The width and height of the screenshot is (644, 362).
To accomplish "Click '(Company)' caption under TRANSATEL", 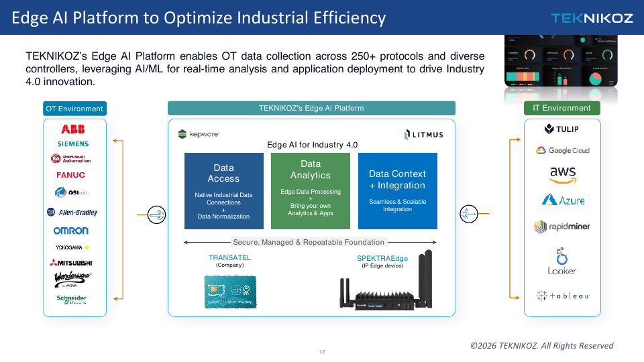I will [x=229, y=265].
